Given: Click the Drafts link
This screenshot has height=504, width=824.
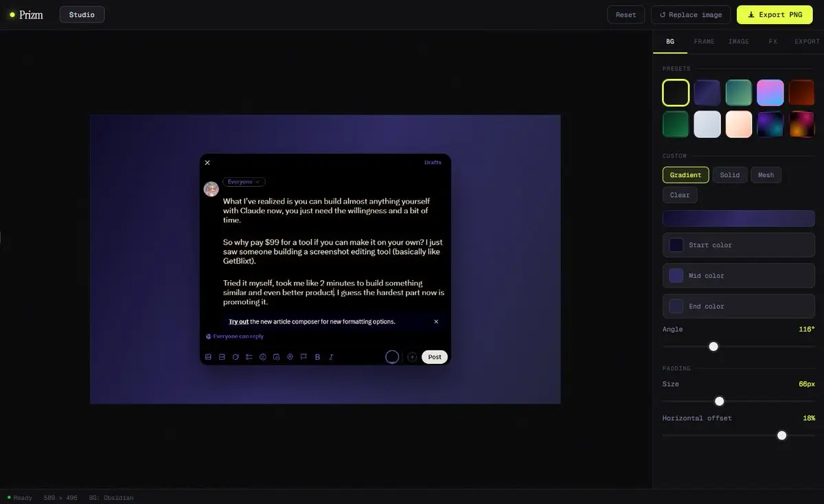Looking at the screenshot, I should (x=433, y=163).
